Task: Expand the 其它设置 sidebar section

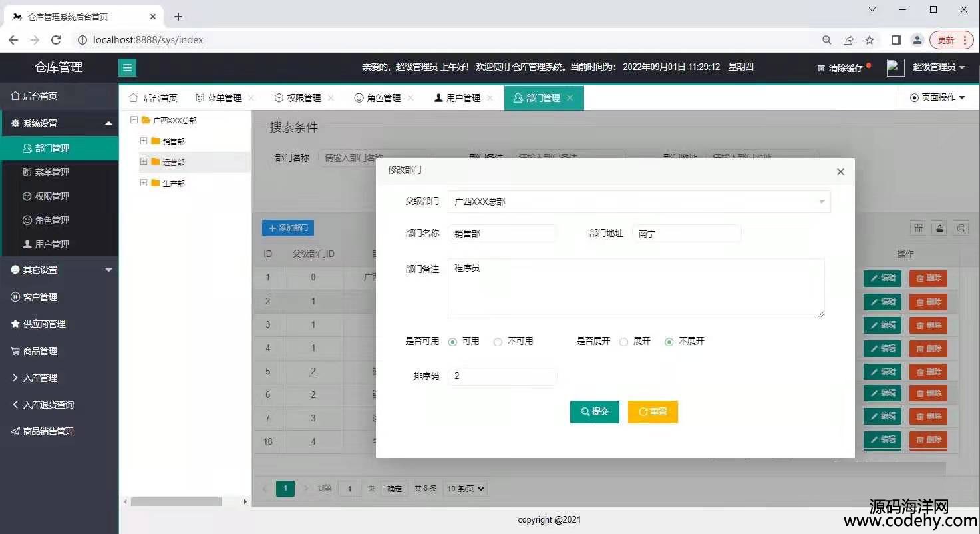Action: coord(59,270)
